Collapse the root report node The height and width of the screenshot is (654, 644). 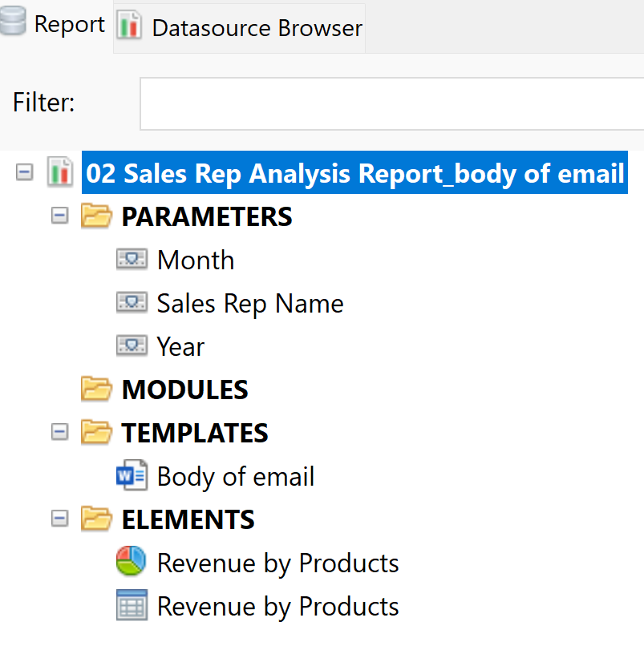coord(24,172)
